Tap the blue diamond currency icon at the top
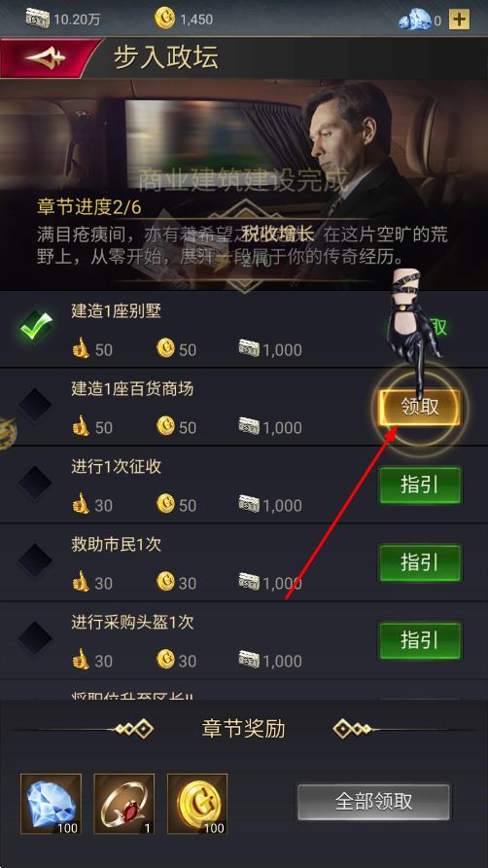The height and width of the screenshot is (868, 488). pos(414,20)
